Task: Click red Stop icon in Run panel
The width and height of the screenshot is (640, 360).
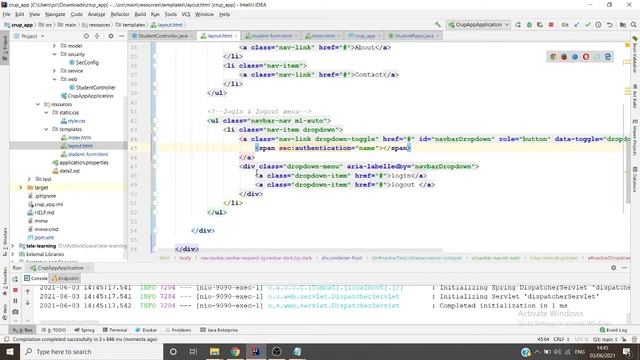Action: (x=15, y=290)
